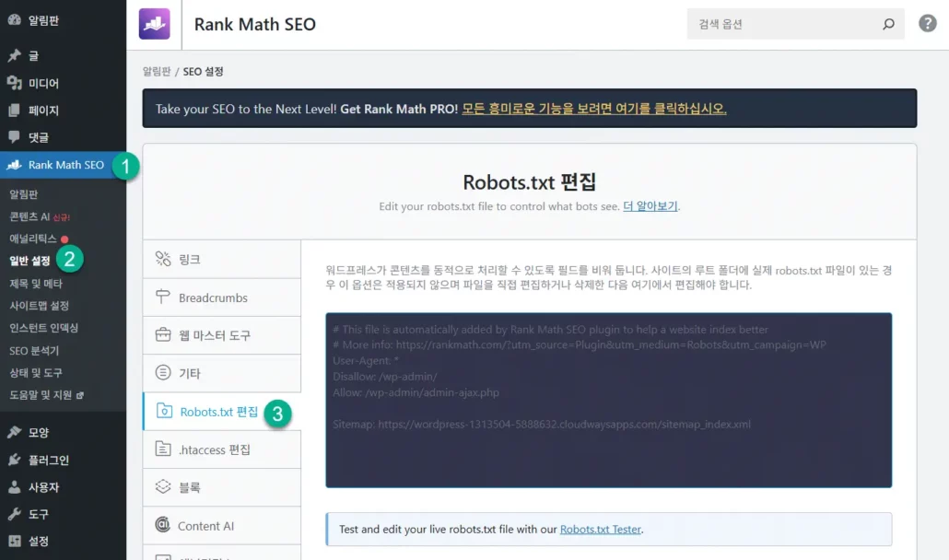949x560 pixels.
Task: Click the 설정 settings icon in sidebar
Action: [15, 542]
